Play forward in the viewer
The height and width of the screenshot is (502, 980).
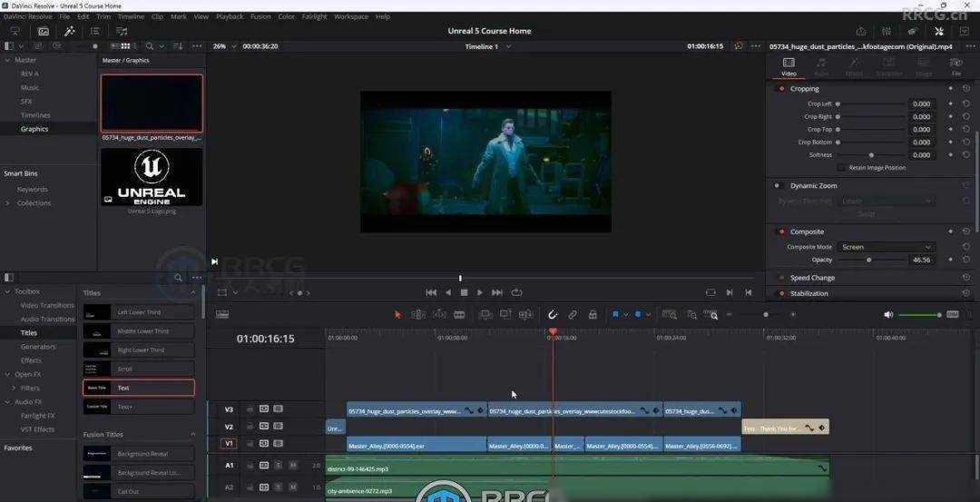click(480, 292)
